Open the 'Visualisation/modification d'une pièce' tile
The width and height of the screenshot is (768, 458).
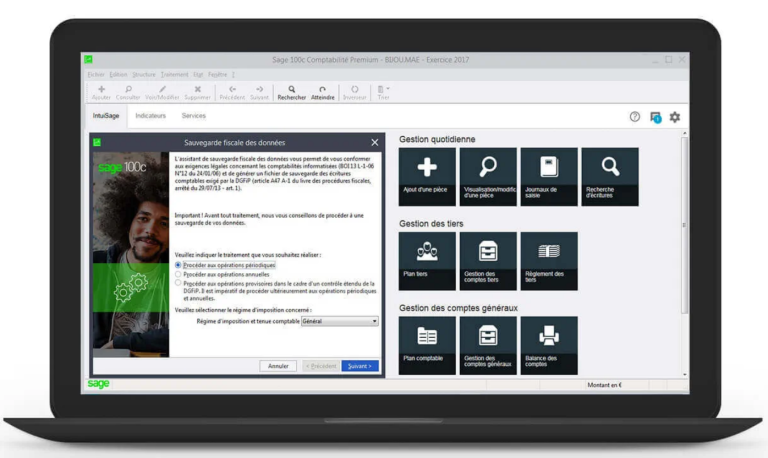[x=488, y=177]
